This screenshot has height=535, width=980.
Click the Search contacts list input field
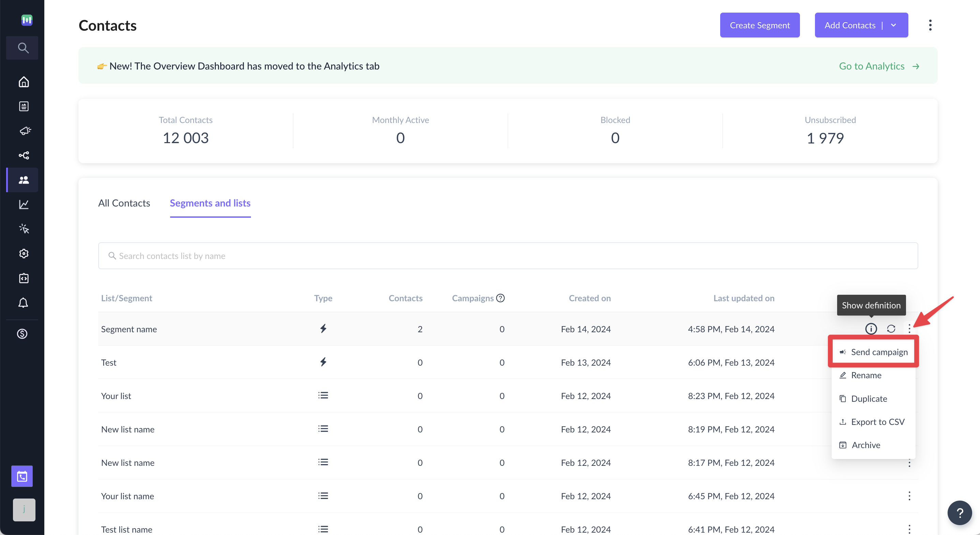click(507, 256)
